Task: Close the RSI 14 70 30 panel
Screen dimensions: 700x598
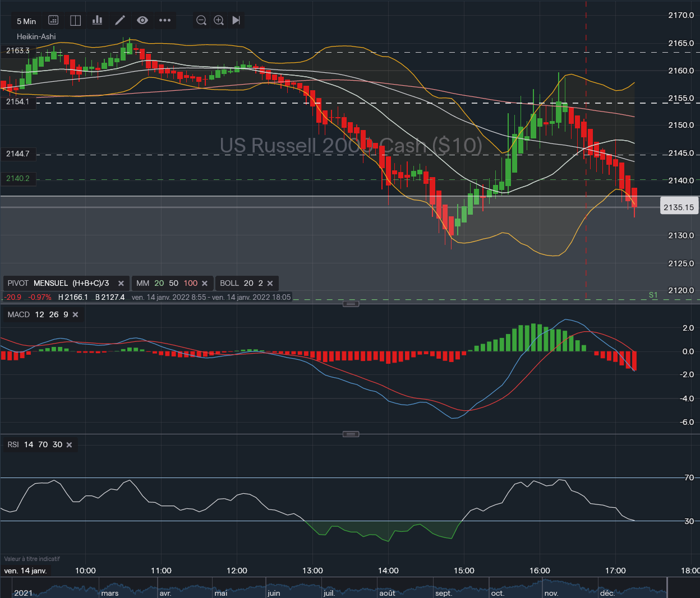Action: click(69, 445)
